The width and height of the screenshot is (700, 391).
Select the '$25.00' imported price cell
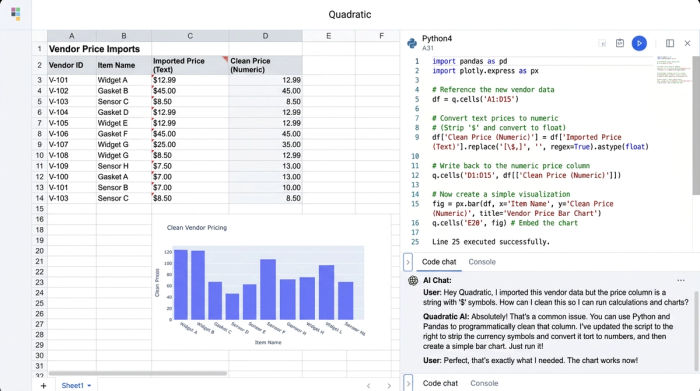pyautogui.click(x=190, y=145)
